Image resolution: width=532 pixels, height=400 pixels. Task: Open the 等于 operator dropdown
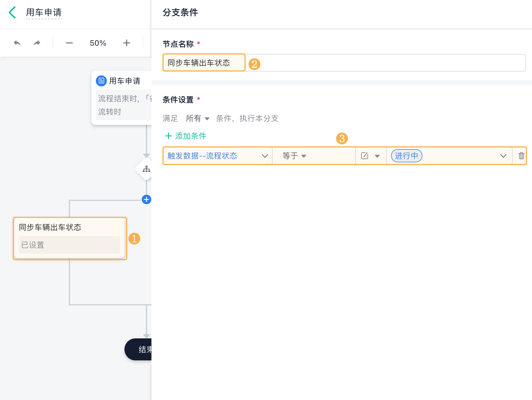294,156
